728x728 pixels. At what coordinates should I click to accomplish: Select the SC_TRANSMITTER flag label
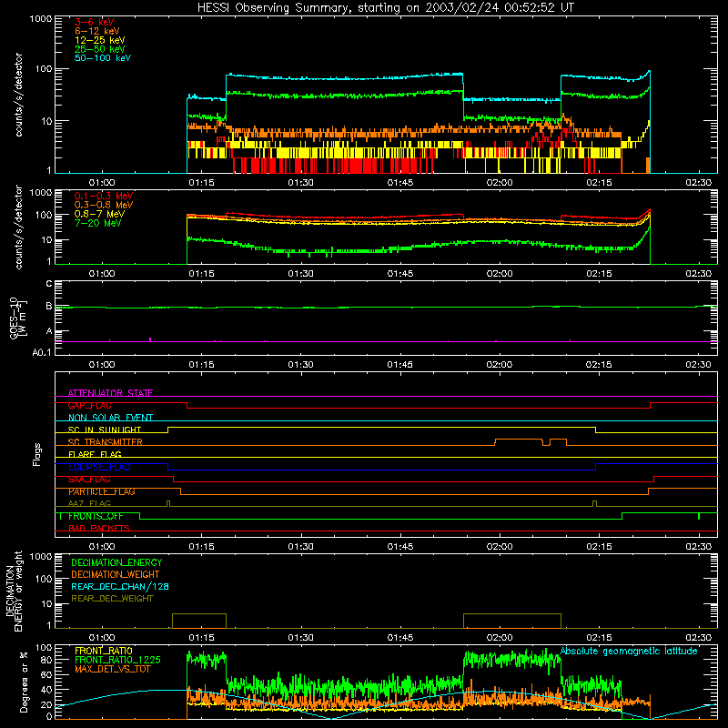point(106,442)
